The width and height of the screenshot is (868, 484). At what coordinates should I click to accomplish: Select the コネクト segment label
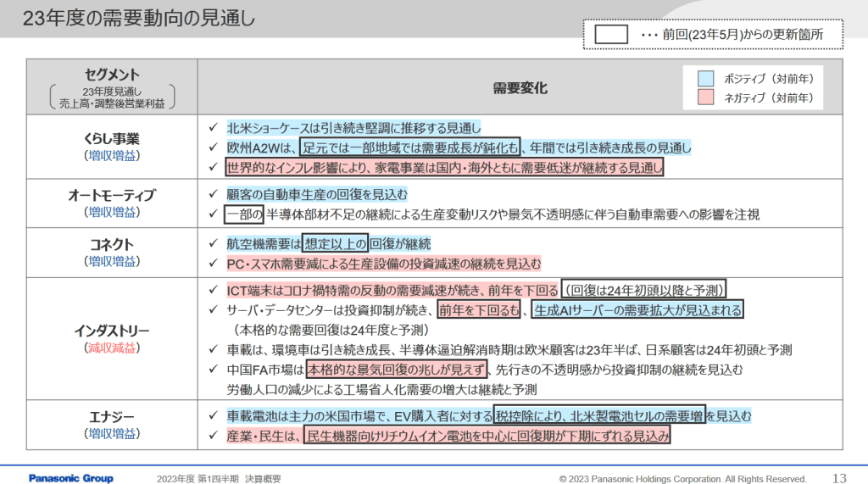[x=112, y=244]
